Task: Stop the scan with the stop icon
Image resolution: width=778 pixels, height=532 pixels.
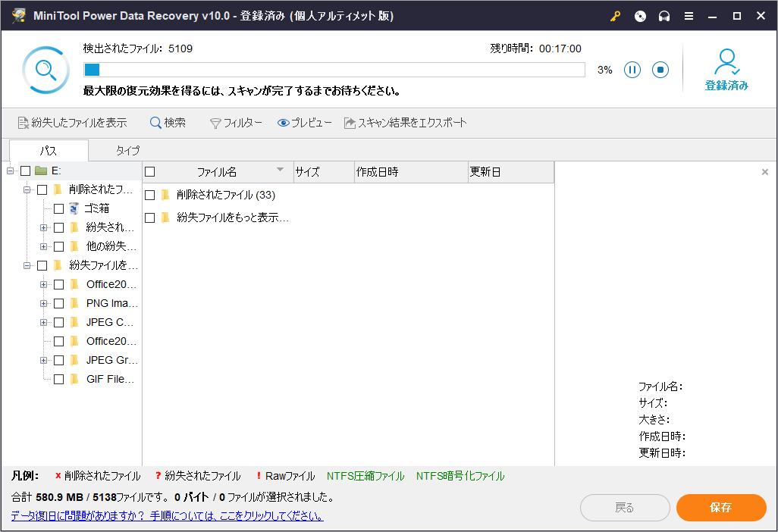Action: coord(660,70)
